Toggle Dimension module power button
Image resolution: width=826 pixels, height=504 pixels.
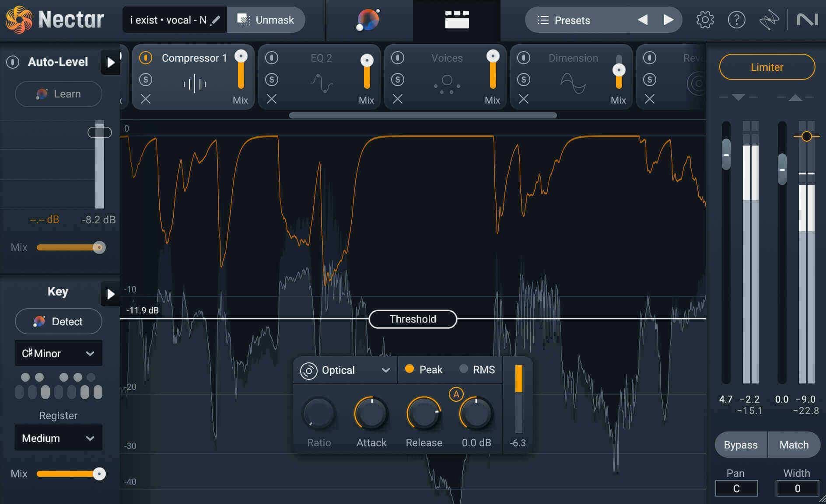coord(524,58)
